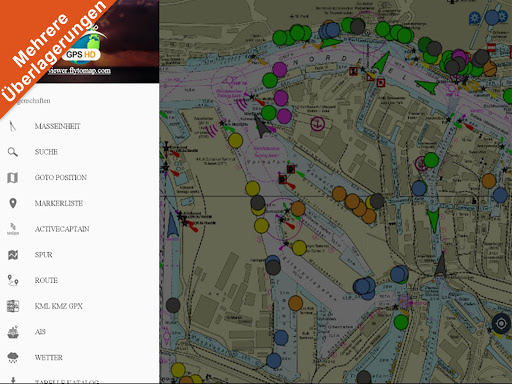Click the Goto Position map icon

(13, 178)
